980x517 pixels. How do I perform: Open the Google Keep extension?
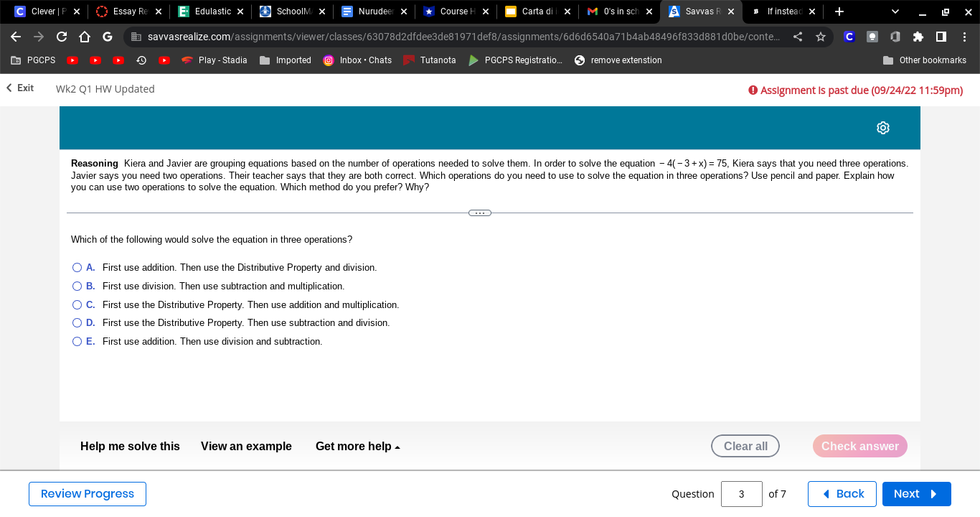click(872, 36)
